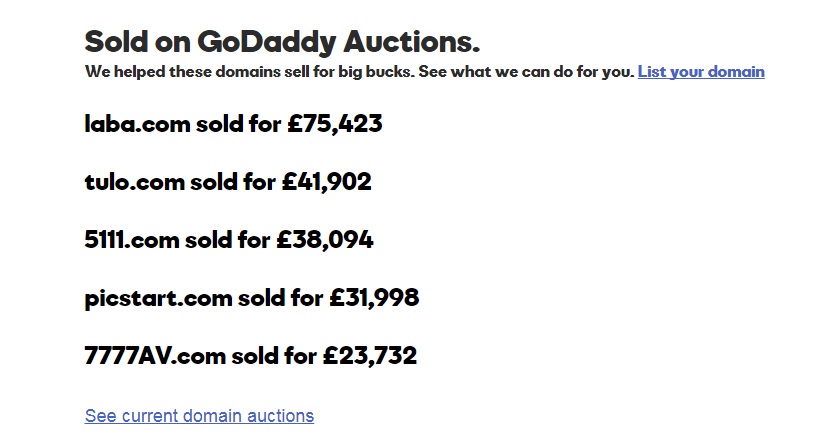The width and height of the screenshot is (823, 442).
Task: Click the £41,902 sale price
Action: coord(326,182)
